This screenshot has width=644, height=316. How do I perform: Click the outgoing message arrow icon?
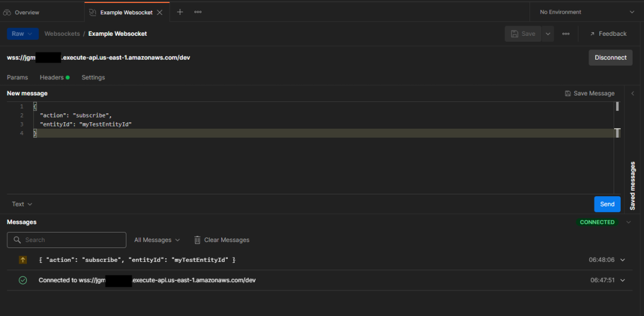(x=23, y=260)
